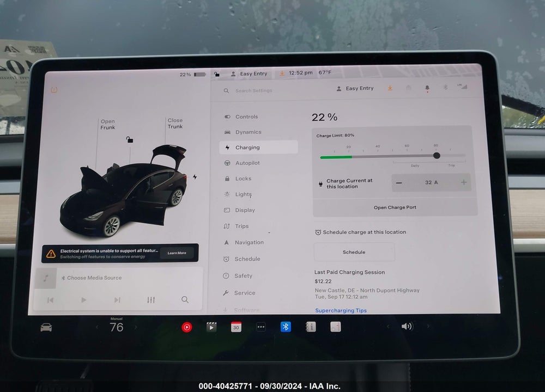Play the media track

pos(83,299)
